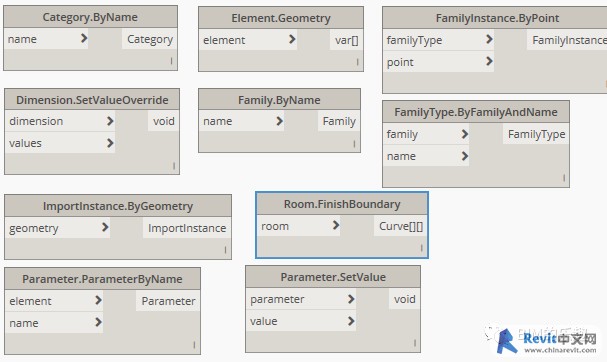Select the var[] output of Element.Geometry
The width and height of the screenshot is (607, 362).
346,40
